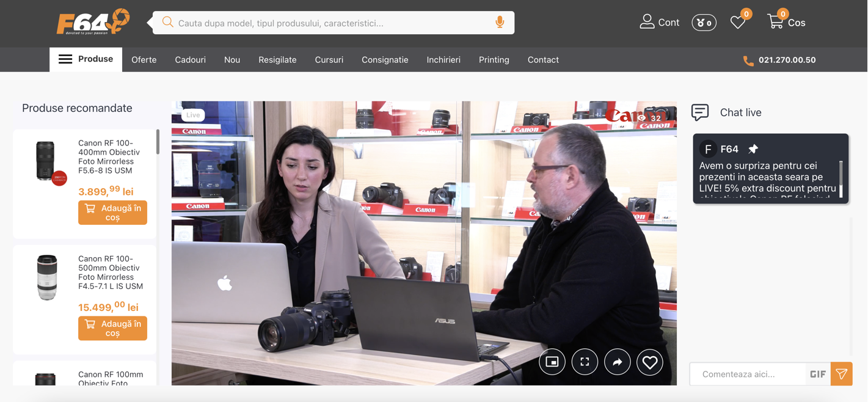Click the phone icon beside 021.270.00.50
This screenshot has width=868, height=402.
click(x=748, y=60)
